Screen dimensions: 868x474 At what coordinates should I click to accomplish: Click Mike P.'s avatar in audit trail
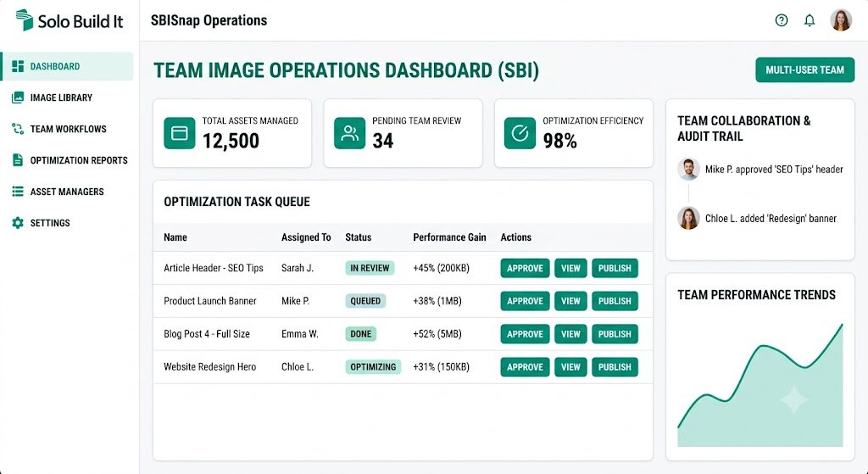[x=688, y=169]
